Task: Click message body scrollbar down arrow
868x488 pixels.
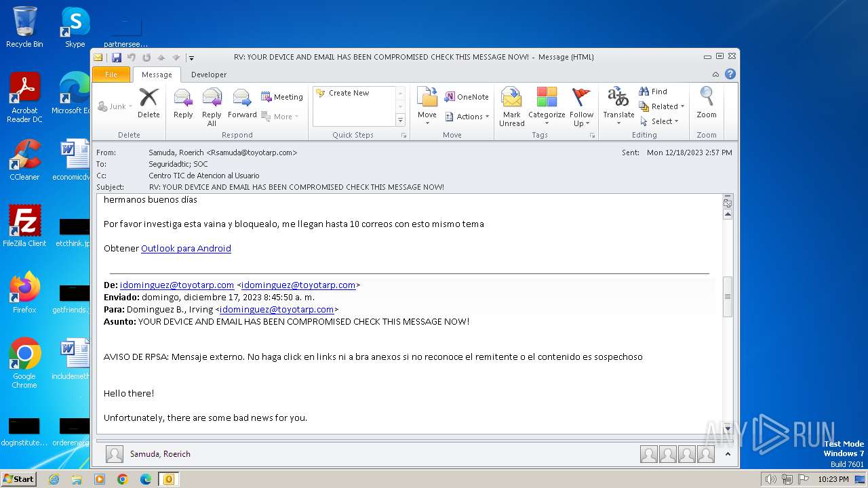Action: [x=728, y=429]
